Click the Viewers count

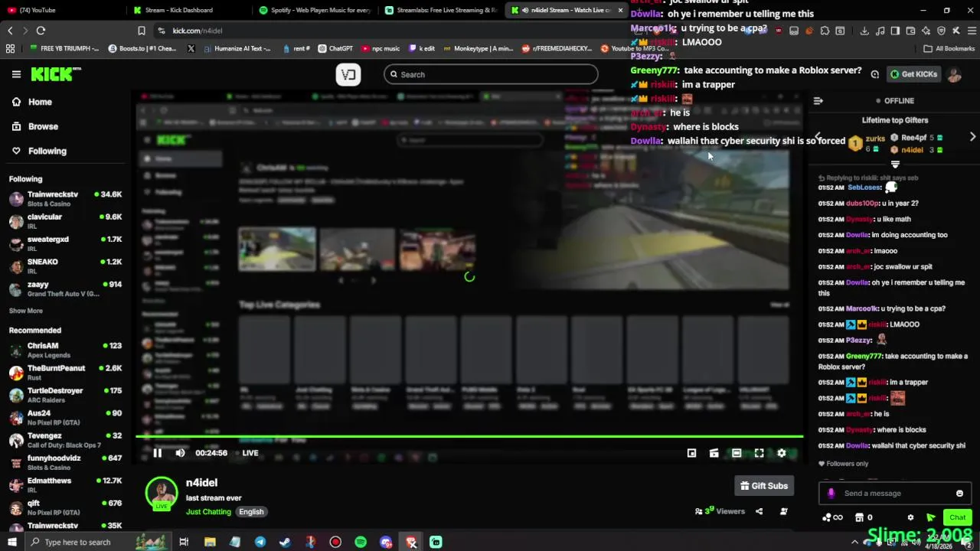pos(720,511)
